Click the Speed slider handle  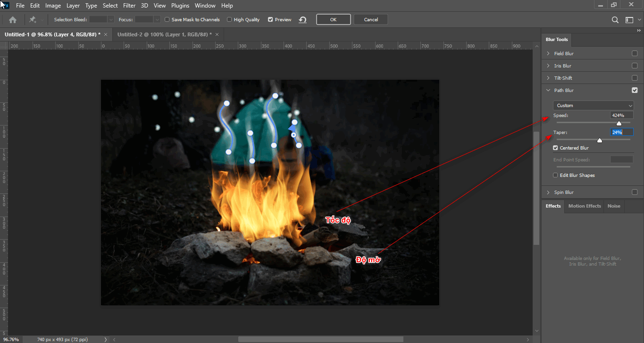pyautogui.click(x=619, y=123)
